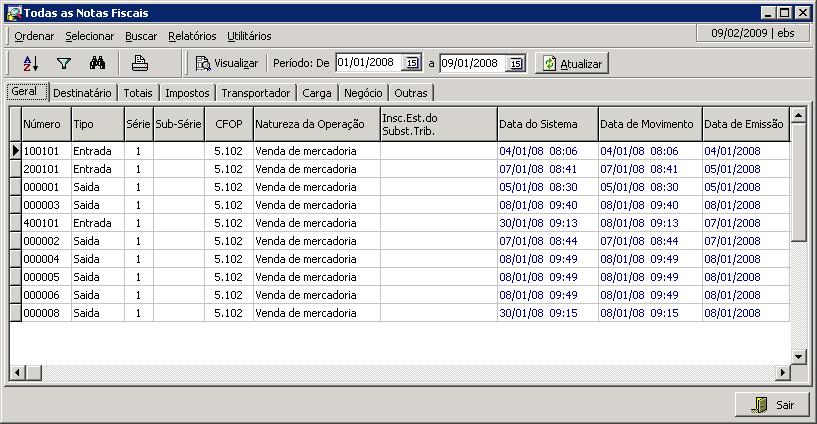This screenshot has width=817, height=424.
Task: Click the Data do Sistema column header
Action: click(x=546, y=124)
